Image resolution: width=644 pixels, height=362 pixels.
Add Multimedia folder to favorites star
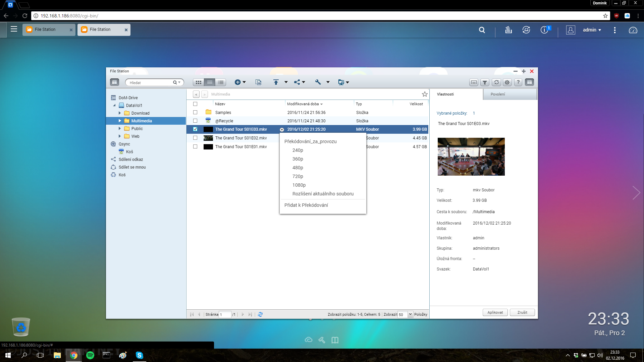424,94
